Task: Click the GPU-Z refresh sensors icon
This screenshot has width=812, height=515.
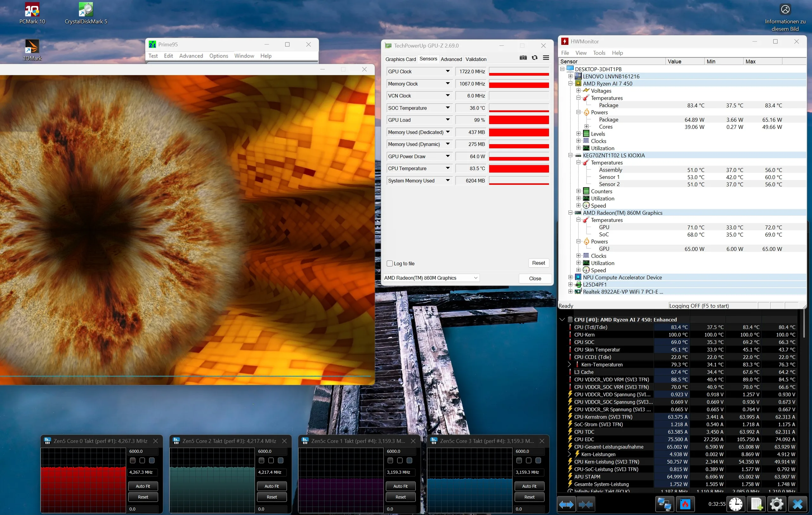Action: click(x=534, y=58)
